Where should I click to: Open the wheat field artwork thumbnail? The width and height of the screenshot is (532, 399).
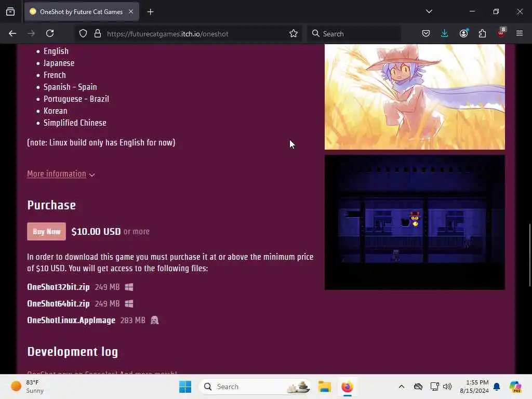415,97
